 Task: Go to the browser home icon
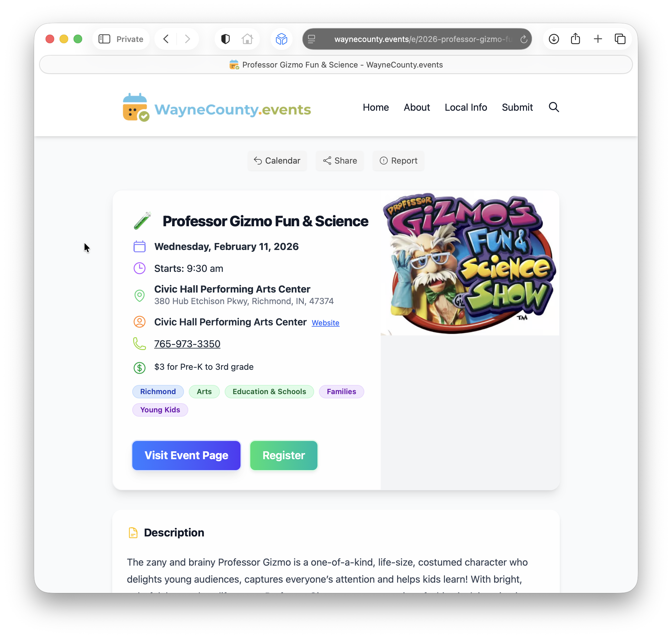coord(247,39)
